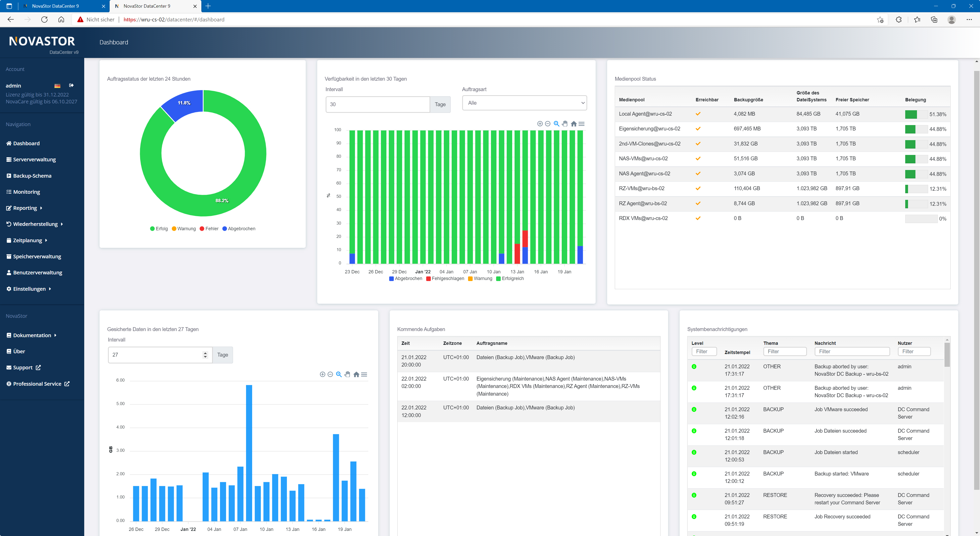Click the logout icon next to admin
Viewport: 980px width, 536px height.
tap(71, 85)
